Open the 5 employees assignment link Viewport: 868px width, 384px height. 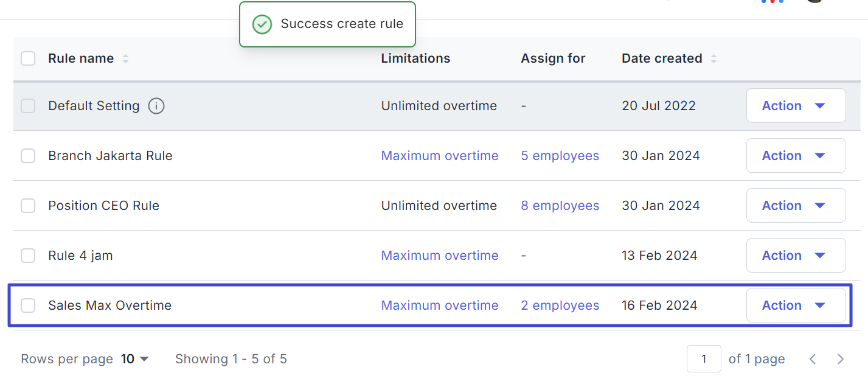(x=560, y=156)
